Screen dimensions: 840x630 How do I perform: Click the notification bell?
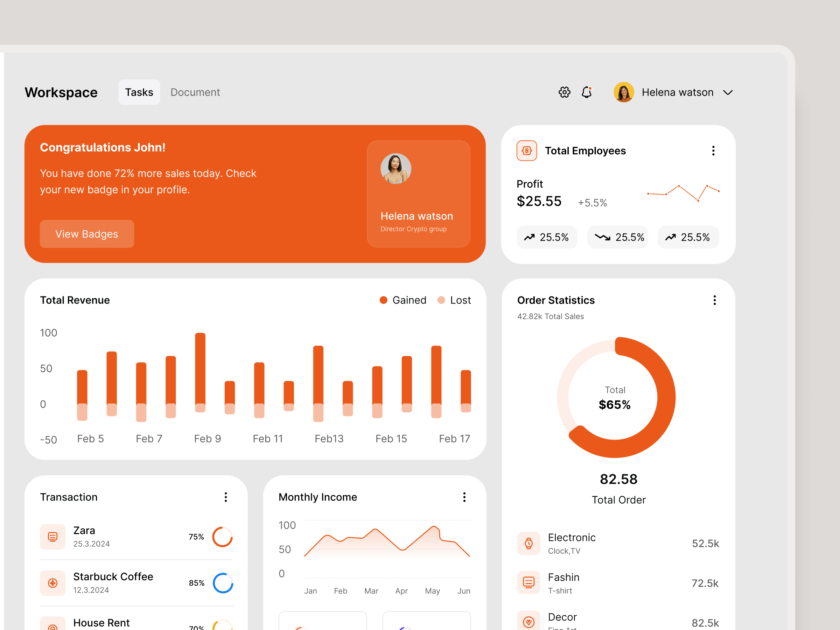[x=587, y=92]
